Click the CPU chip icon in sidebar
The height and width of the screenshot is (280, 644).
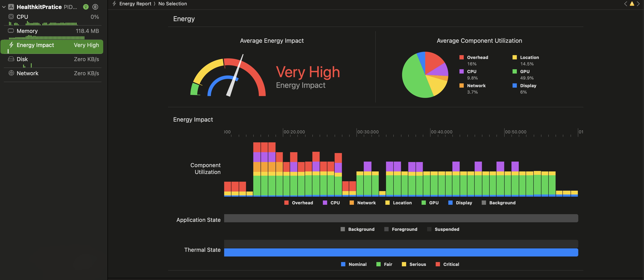11,17
